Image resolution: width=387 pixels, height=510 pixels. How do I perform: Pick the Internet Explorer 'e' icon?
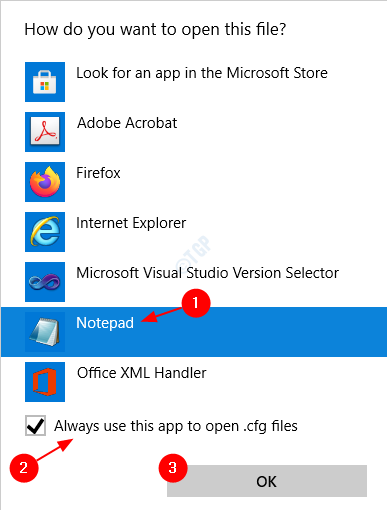45,232
